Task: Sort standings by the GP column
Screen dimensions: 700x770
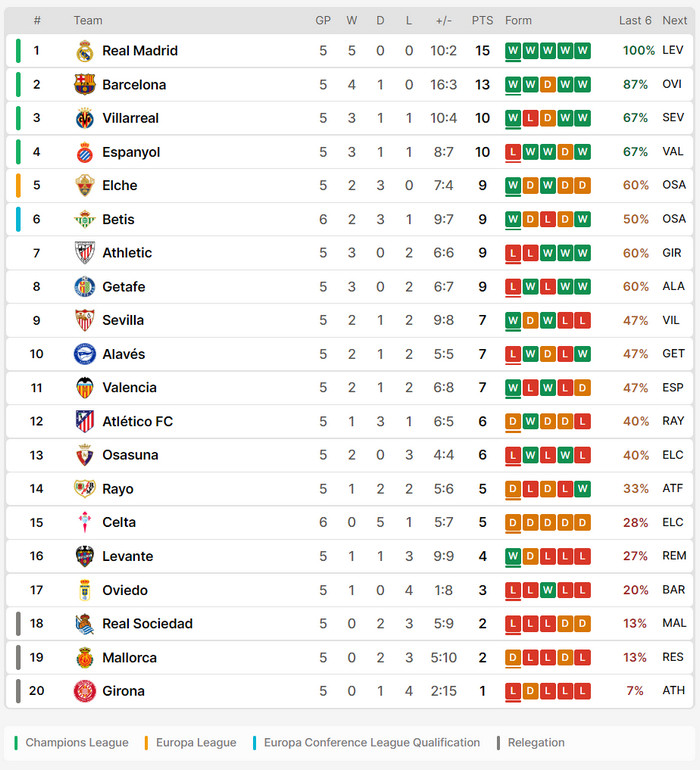Action: (323, 20)
